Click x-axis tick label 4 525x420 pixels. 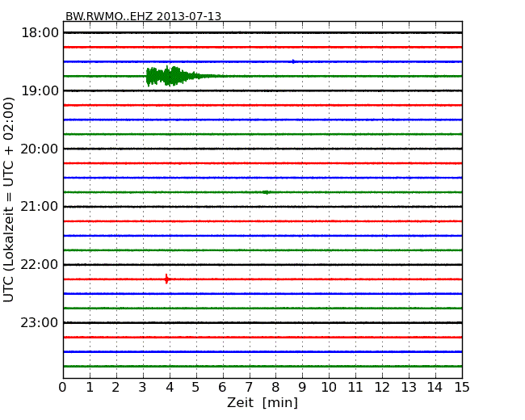pyautogui.click(x=170, y=388)
